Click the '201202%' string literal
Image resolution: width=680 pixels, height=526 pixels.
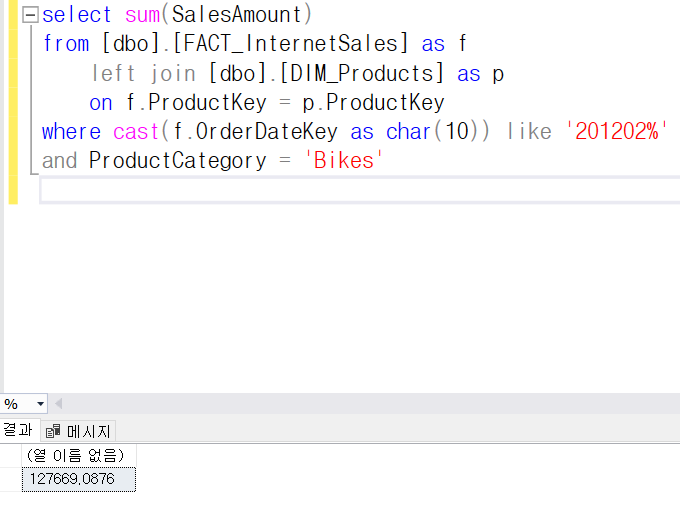[x=616, y=131]
